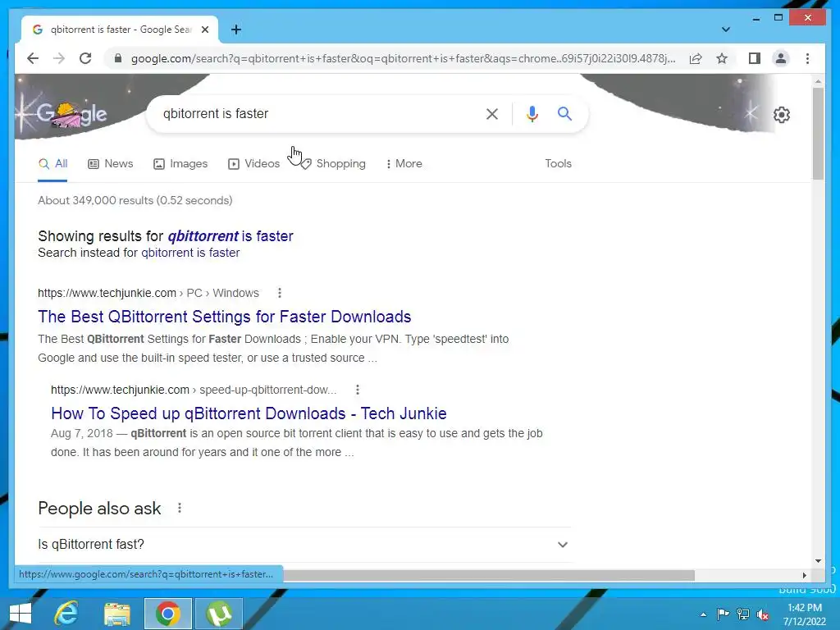840x630 pixels.
Task: Click the horizontal scrollbar thumb
Action: click(489, 575)
